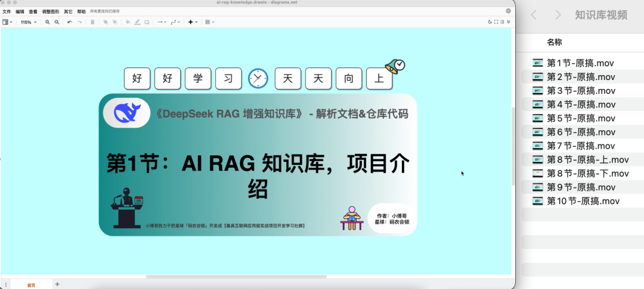Toggle the shadow rectangle icon
Viewport: 644px width, 289px height.
point(147,22)
